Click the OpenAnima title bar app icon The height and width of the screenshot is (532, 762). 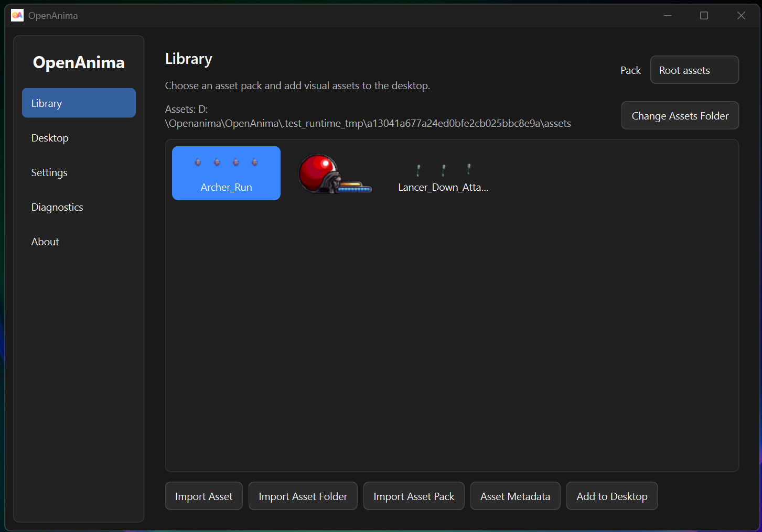click(17, 15)
